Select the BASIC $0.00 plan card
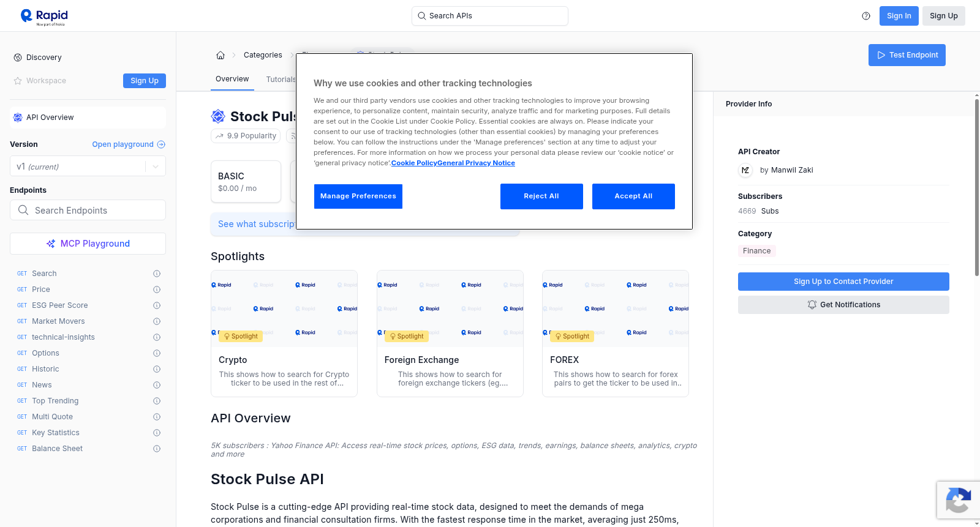The height and width of the screenshot is (527, 980). coord(246,182)
